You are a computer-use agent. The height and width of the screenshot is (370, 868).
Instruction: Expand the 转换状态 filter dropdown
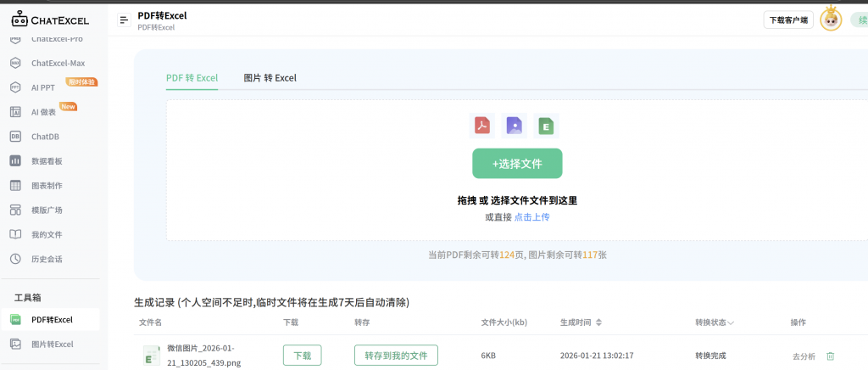731,323
